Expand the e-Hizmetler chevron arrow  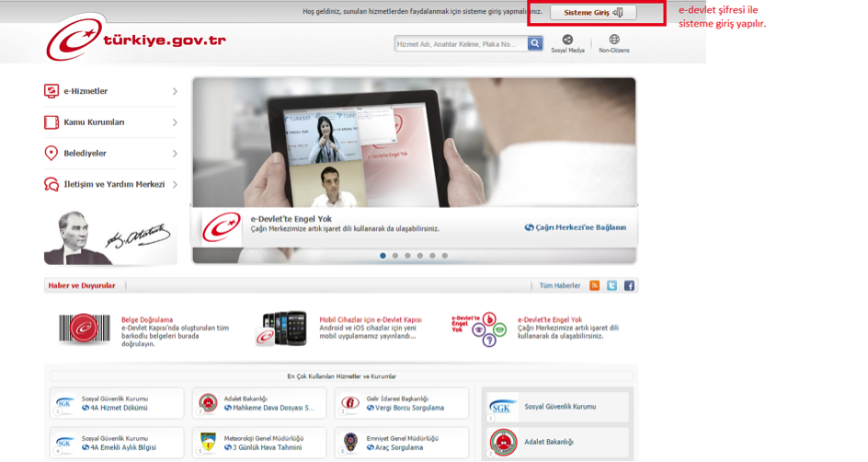point(175,91)
